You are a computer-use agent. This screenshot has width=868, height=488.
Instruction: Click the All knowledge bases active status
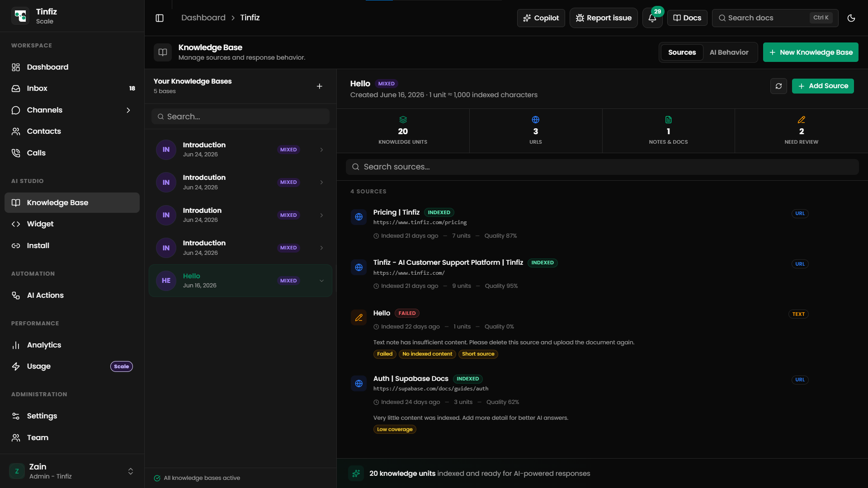click(x=197, y=478)
